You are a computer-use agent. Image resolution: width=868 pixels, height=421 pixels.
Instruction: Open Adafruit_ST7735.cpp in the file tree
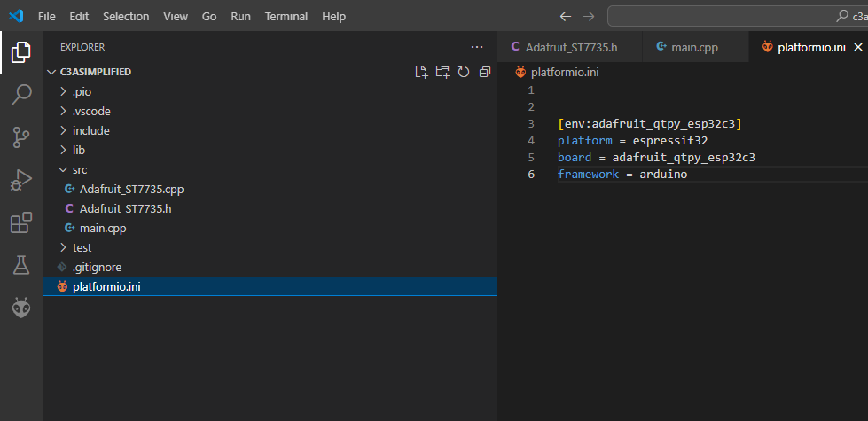click(x=131, y=189)
